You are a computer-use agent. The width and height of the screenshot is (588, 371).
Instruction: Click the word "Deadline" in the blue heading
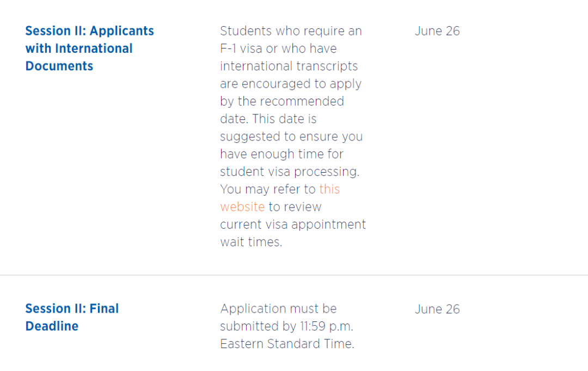coord(52,326)
